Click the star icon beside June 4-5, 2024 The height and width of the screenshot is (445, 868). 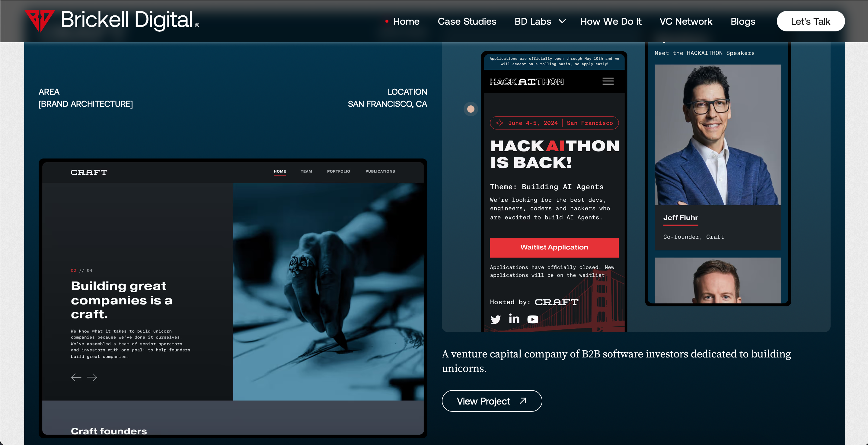click(x=499, y=123)
